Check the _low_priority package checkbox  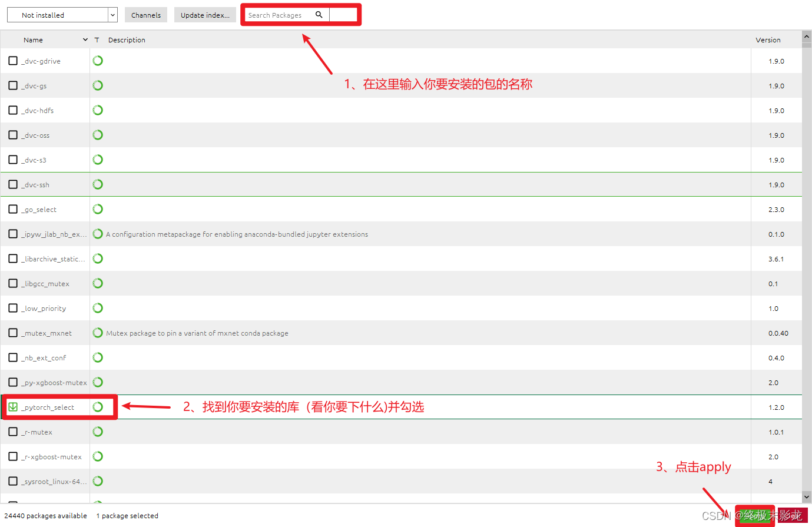13,308
